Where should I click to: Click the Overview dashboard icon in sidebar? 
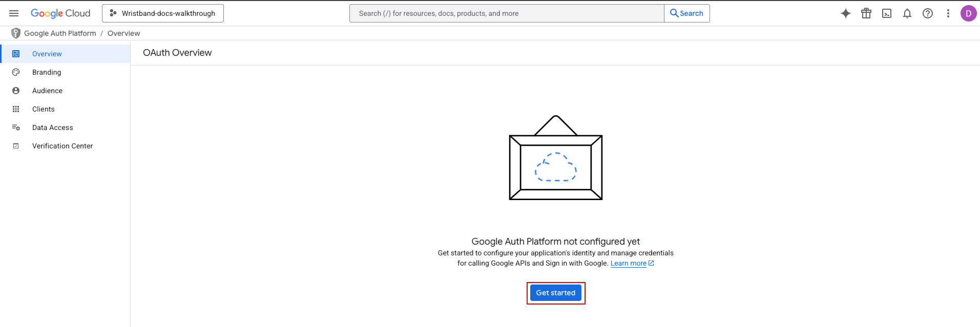pos(16,54)
